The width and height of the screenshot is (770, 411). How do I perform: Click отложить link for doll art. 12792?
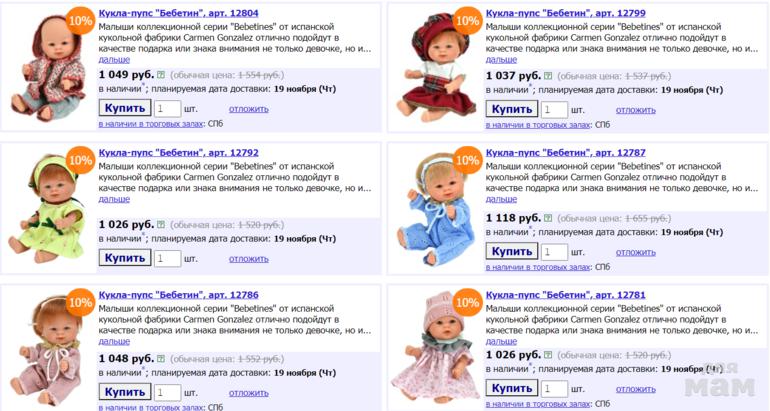(x=248, y=259)
